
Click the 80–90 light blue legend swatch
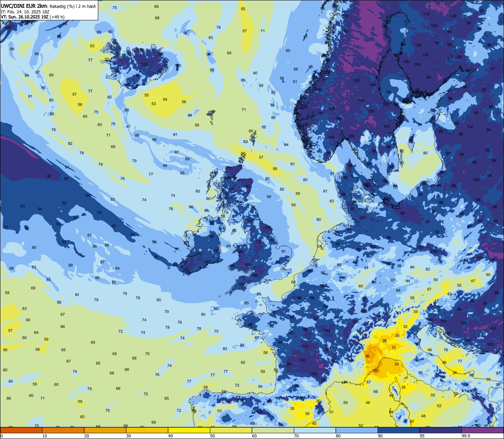tap(357, 430)
